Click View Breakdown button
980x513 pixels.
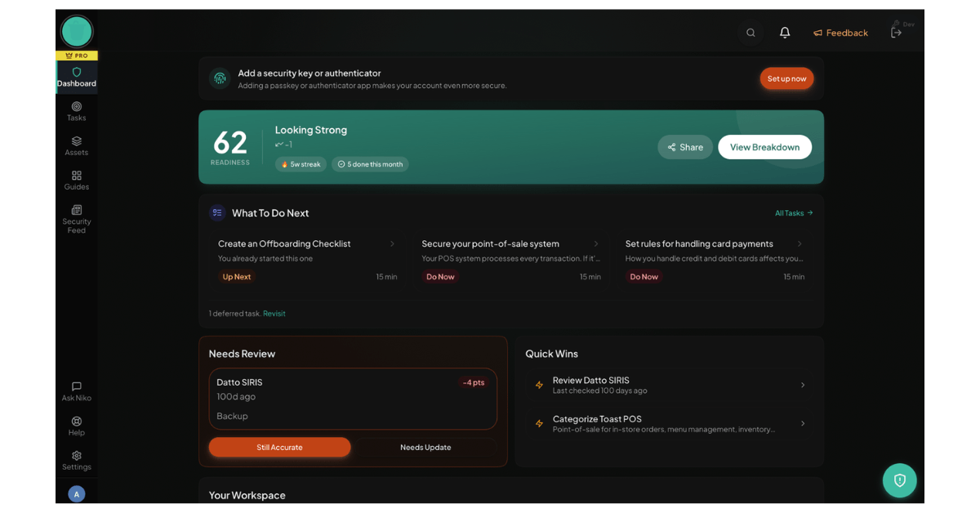[x=764, y=147]
